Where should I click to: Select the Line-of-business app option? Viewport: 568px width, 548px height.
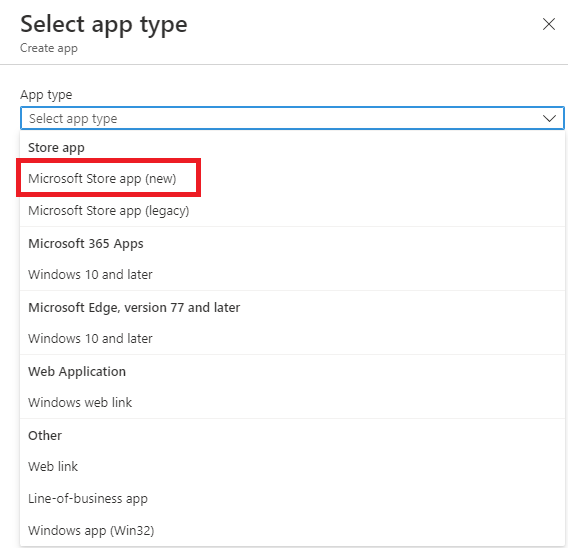click(x=292, y=498)
